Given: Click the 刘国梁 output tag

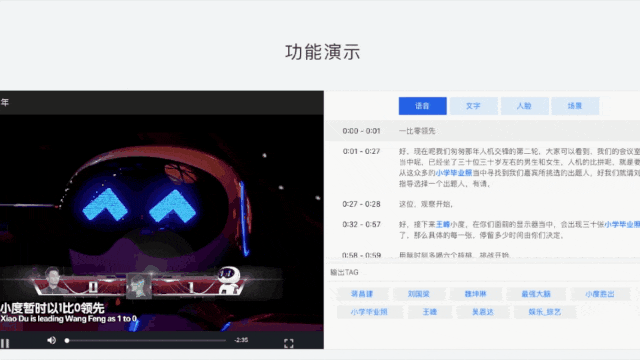Looking at the screenshot, I should (x=419, y=294).
